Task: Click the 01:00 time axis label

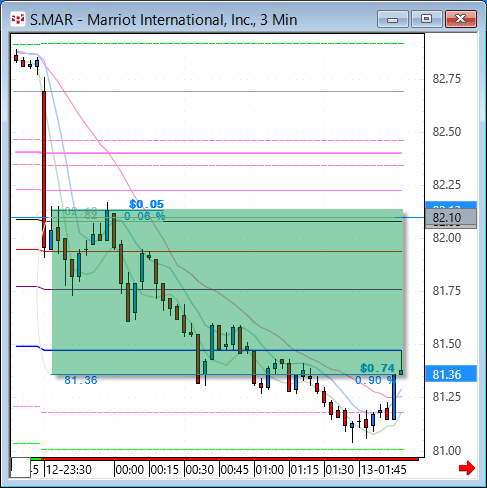Action: click(x=270, y=470)
